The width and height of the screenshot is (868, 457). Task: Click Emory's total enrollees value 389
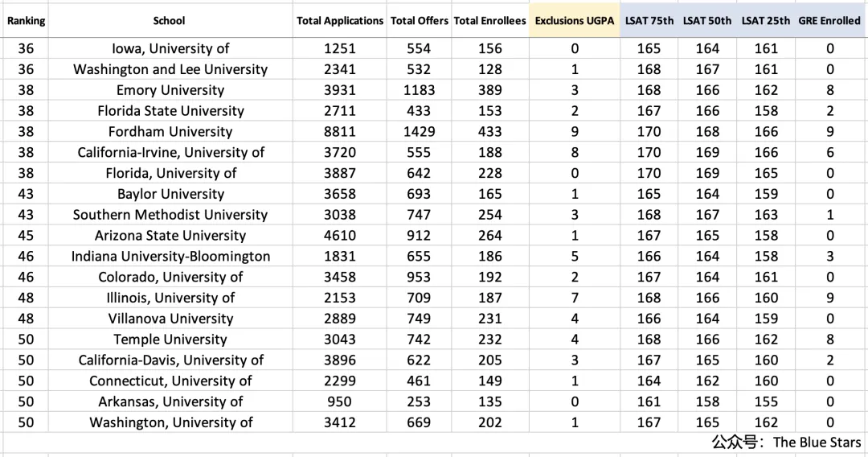click(490, 90)
